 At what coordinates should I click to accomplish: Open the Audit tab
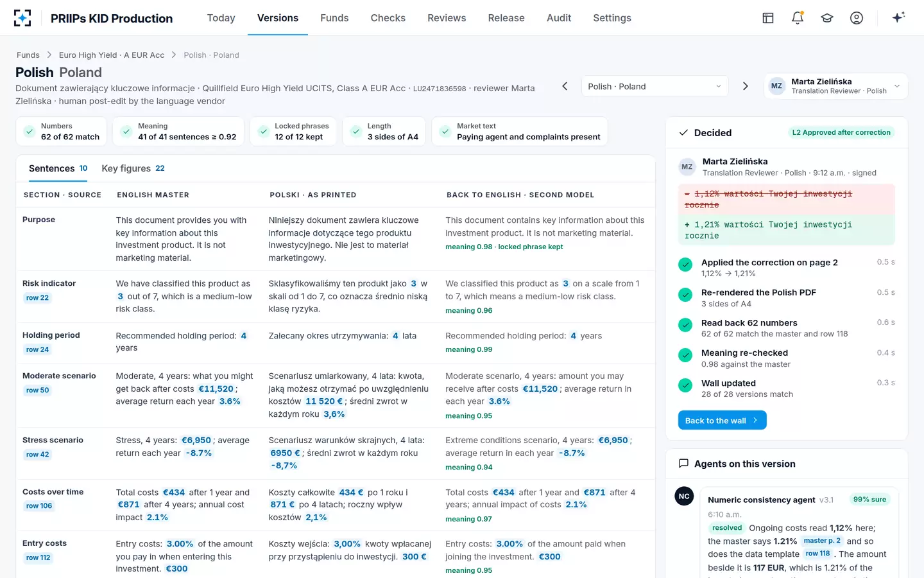coord(559,18)
